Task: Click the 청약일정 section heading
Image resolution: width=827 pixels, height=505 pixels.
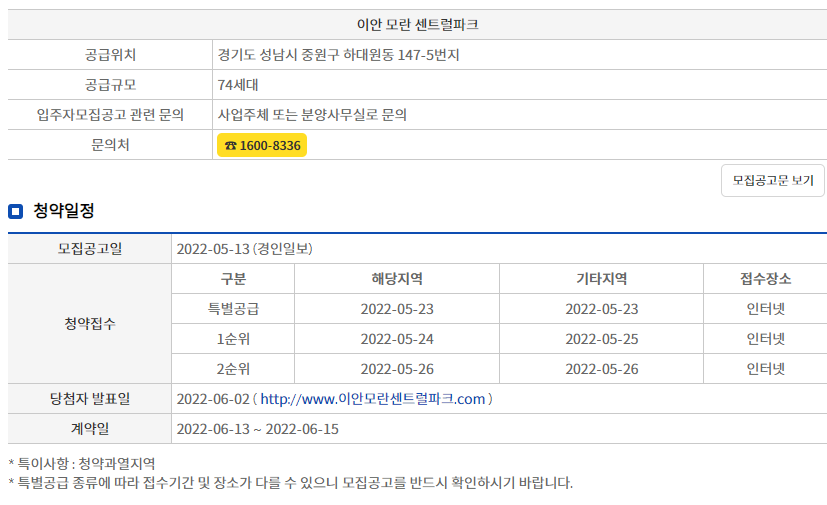Action: [x=64, y=211]
